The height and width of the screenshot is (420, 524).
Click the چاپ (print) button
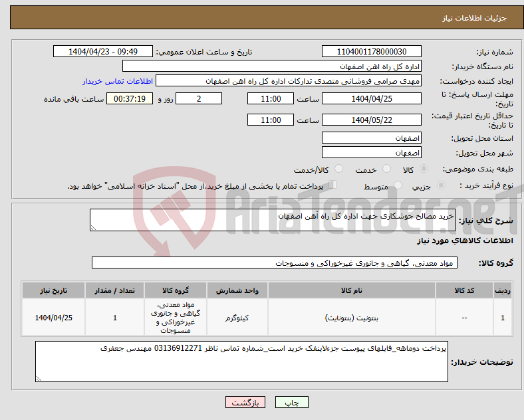click(x=291, y=402)
